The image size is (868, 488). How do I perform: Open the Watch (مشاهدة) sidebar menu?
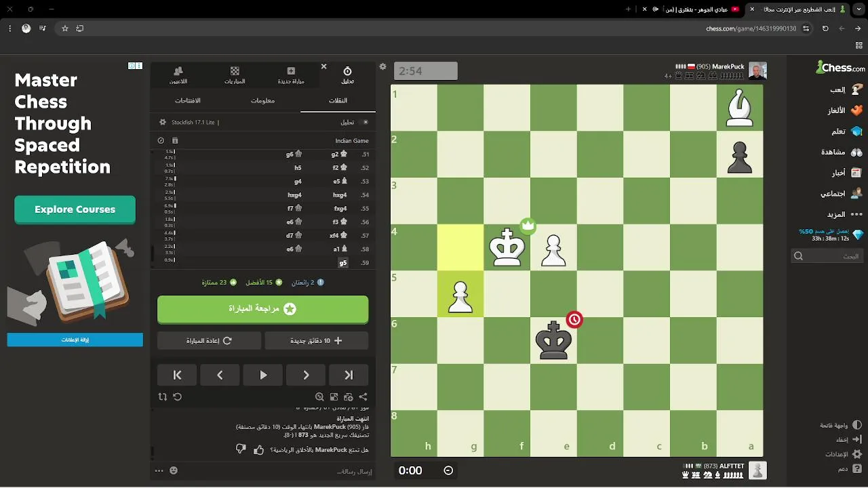[841, 152]
